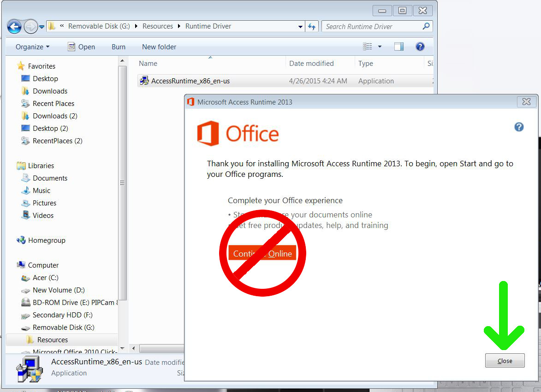
Task: Click Open in the Explorer toolbar
Action: click(x=82, y=47)
